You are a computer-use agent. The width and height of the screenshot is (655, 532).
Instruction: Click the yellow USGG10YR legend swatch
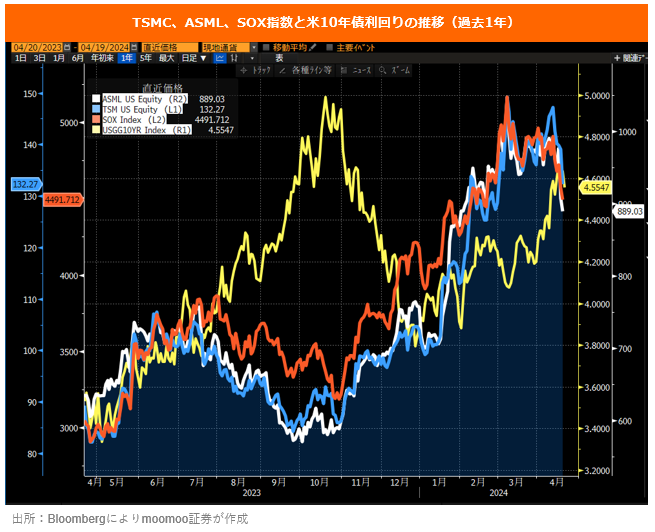(96, 130)
